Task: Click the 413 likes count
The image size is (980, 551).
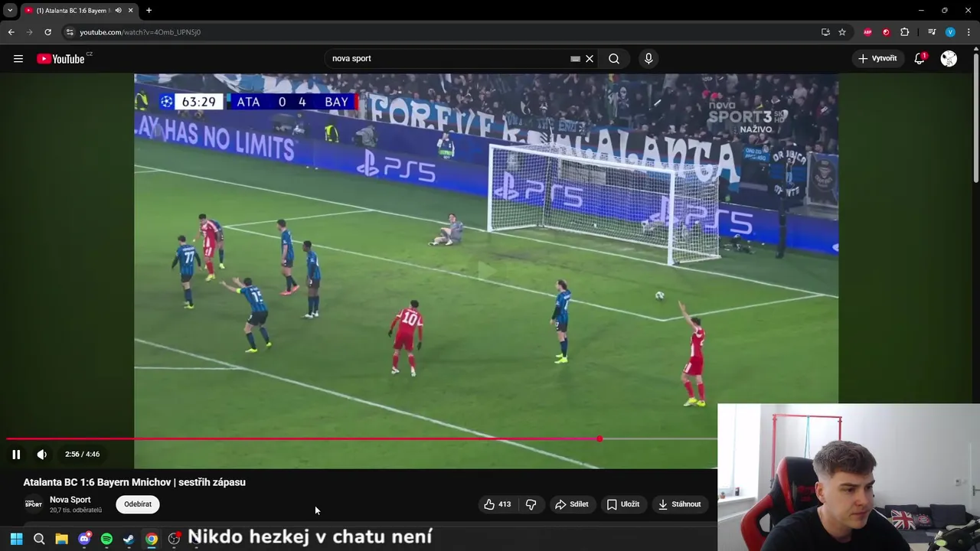Action: (x=505, y=504)
